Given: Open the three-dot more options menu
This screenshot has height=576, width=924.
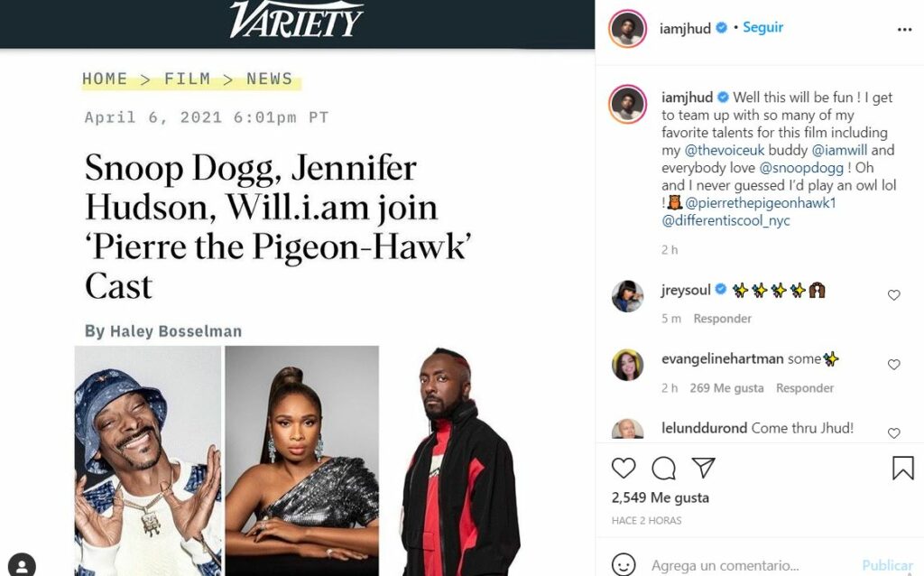Looking at the screenshot, I should (904, 30).
